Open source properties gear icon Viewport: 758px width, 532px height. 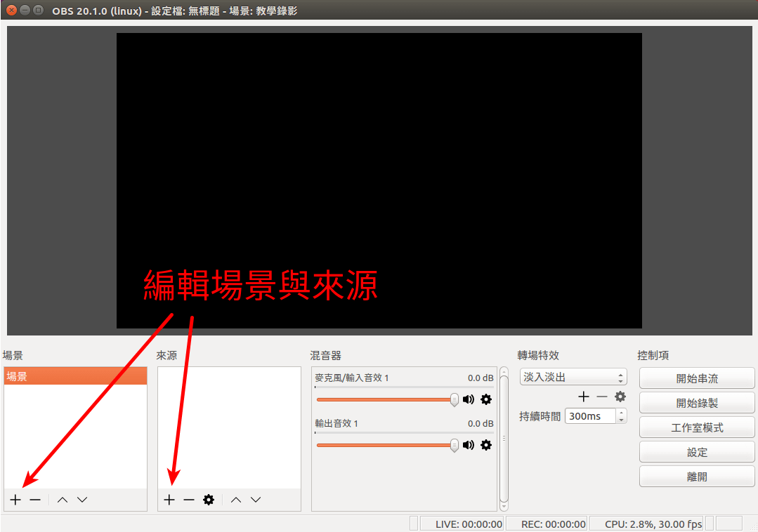pos(209,500)
